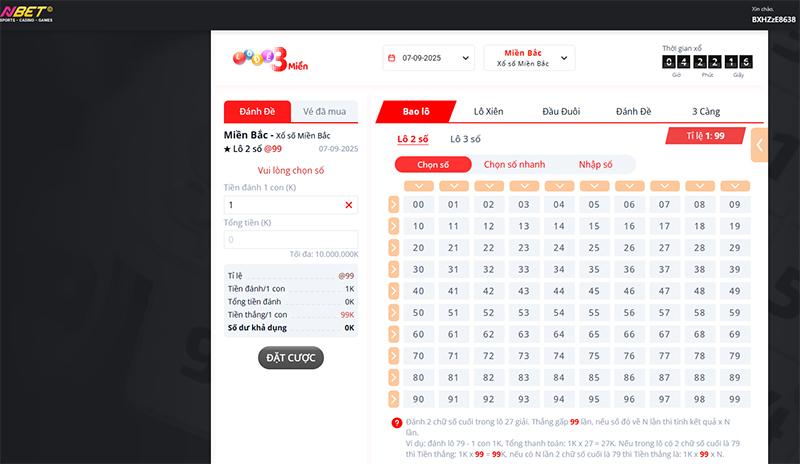The width and height of the screenshot is (800, 464).
Task: Clear the bet amount with red X
Action: [x=348, y=205]
